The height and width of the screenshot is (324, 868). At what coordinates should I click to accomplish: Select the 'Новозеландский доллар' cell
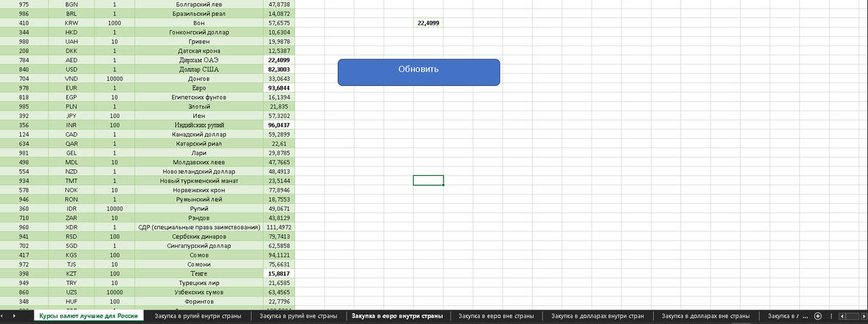199,171
